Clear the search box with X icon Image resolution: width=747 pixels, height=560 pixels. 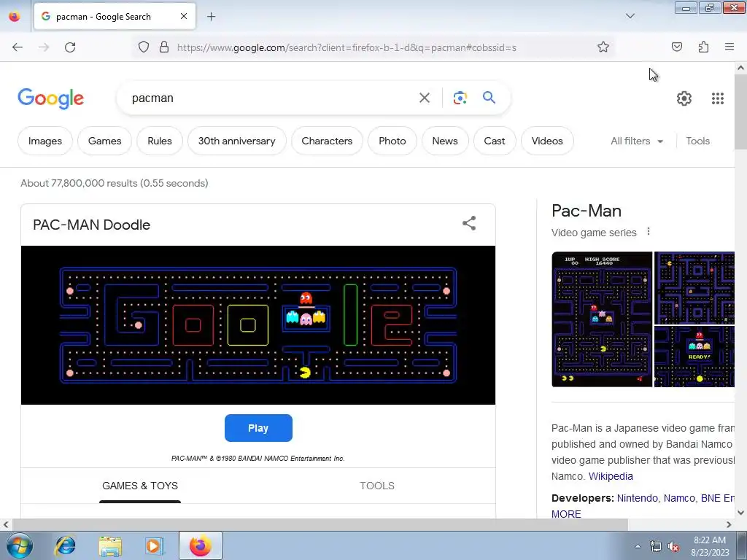click(424, 98)
